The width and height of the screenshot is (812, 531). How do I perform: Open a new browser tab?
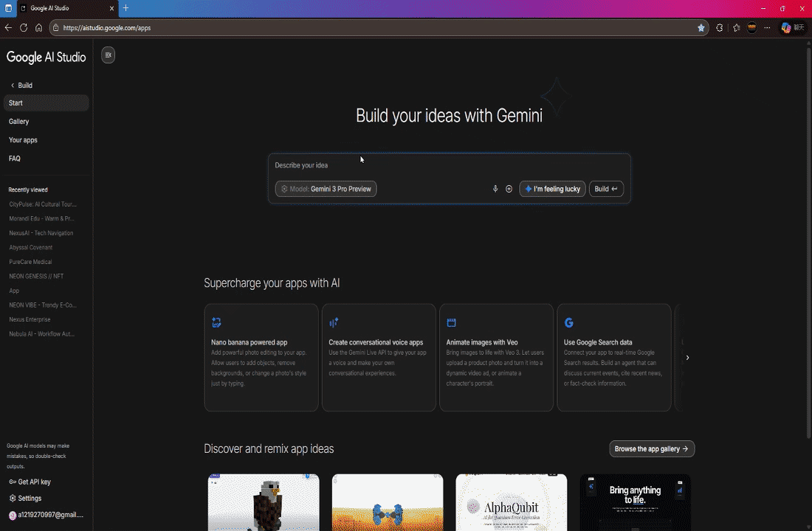click(125, 8)
